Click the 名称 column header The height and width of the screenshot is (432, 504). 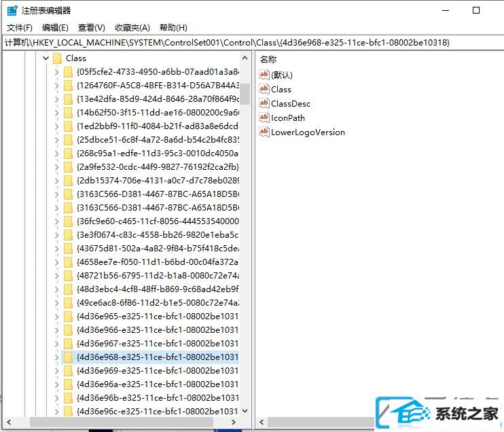coord(268,60)
